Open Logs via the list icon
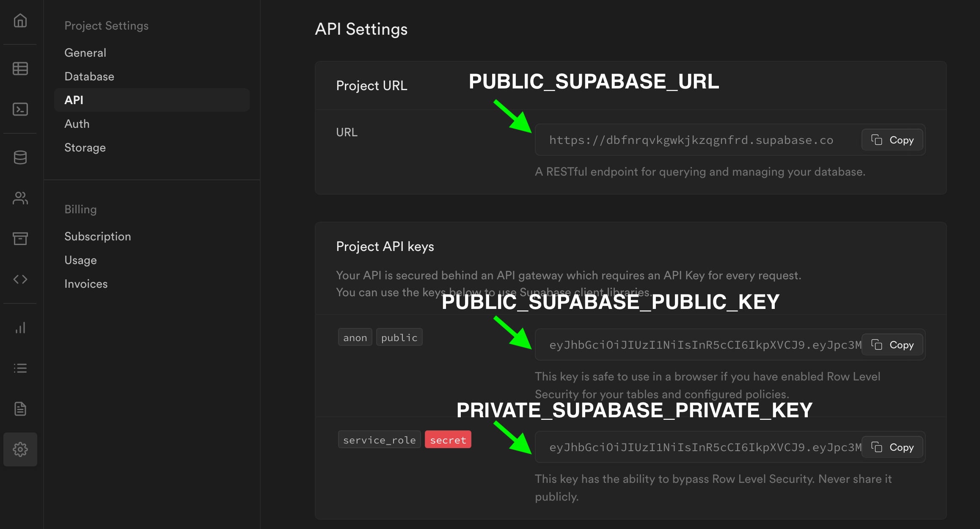 [x=20, y=368]
